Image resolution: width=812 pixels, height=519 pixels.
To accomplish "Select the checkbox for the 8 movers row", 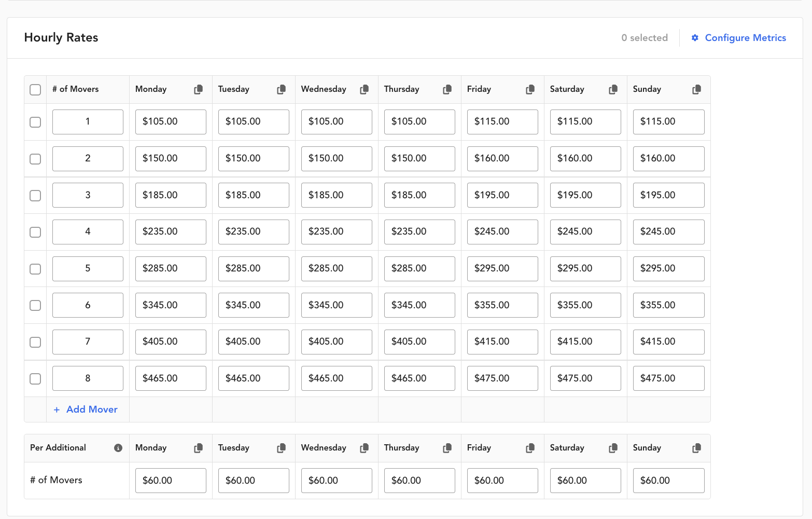I will [35, 379].
